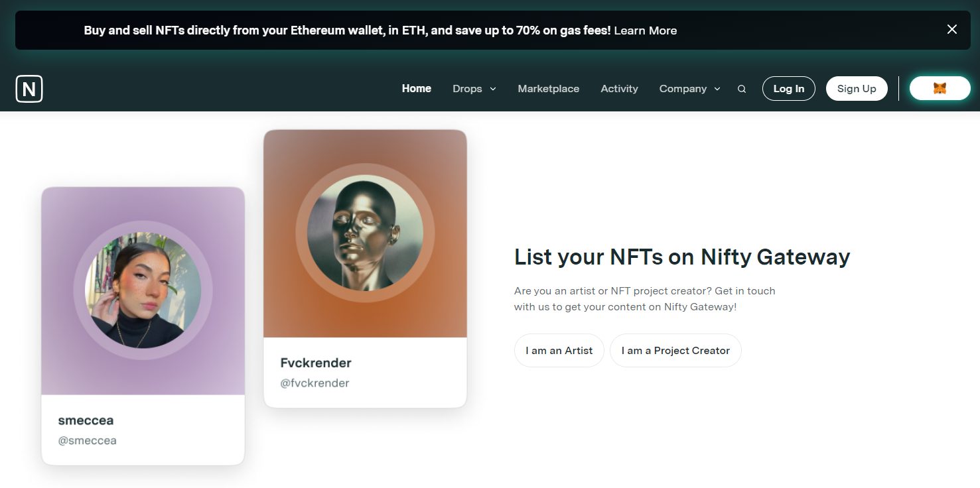
Task: Expand the Company dropdown chevron
Action: coord(717,89)
